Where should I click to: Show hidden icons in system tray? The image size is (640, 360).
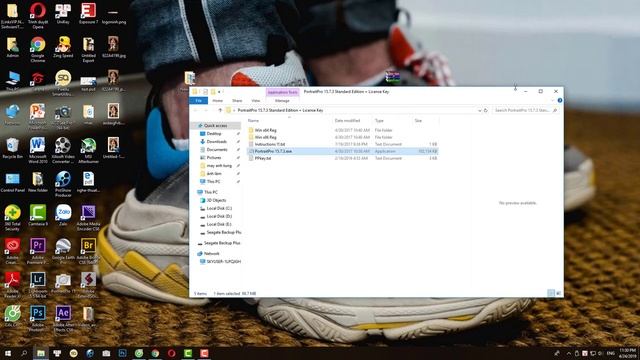[x=569, y=353]
